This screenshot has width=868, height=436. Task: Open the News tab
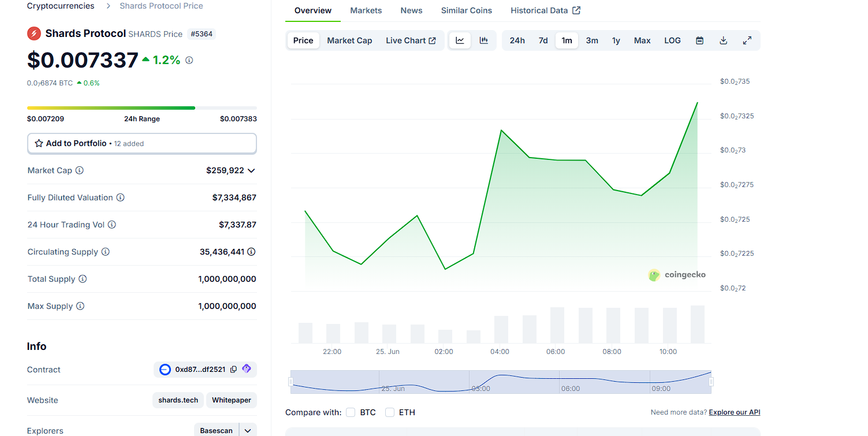412,10
